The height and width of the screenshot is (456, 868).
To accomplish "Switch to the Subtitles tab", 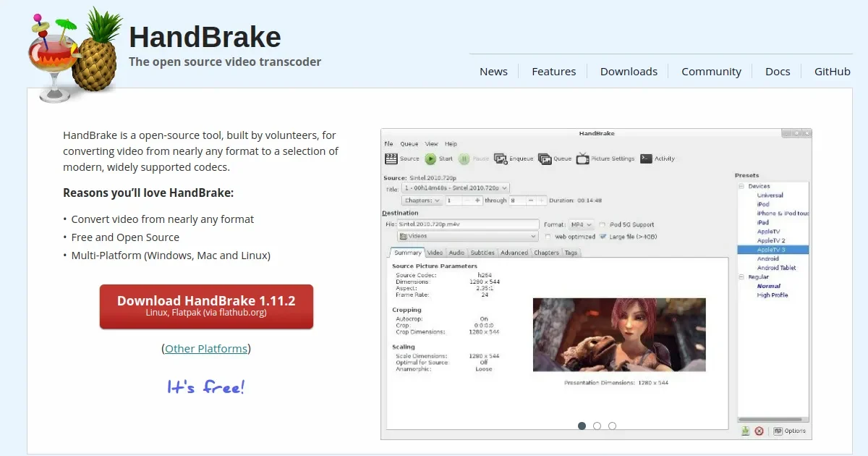I will point(482,253).
